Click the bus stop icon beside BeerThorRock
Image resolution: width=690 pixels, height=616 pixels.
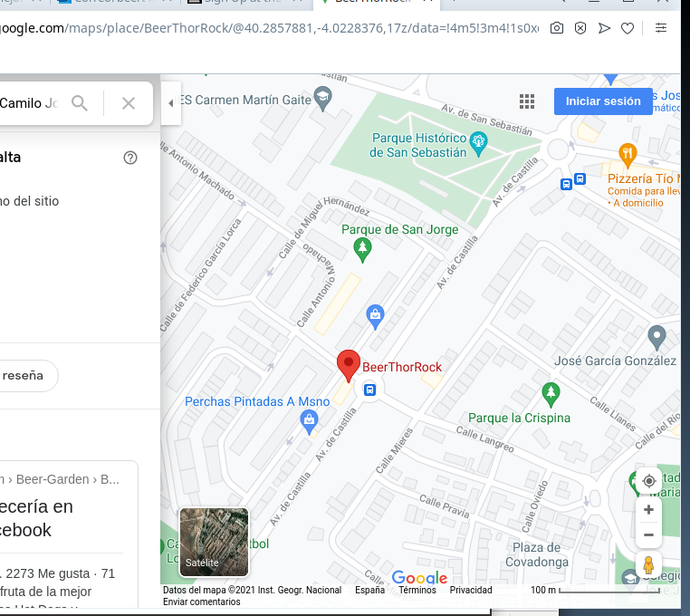coord(369,390)
